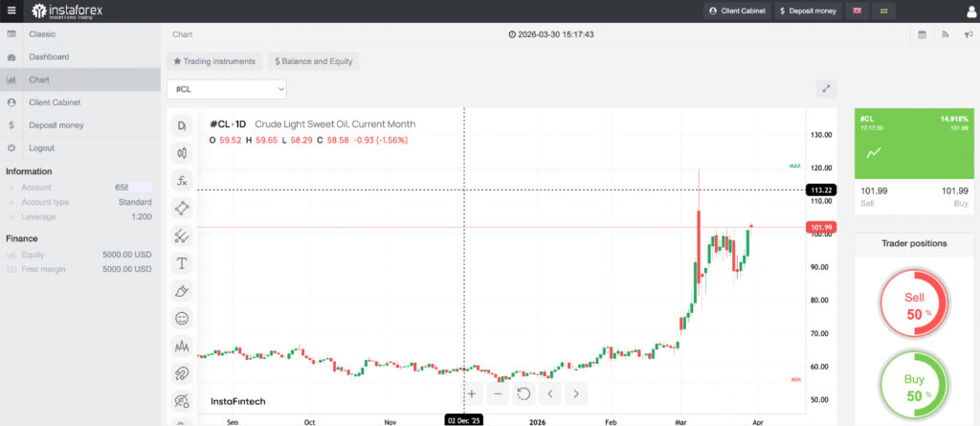Click the Leverage 1:200 value
The height and width of the screenshot is (426, 980).
pos(140,216)
